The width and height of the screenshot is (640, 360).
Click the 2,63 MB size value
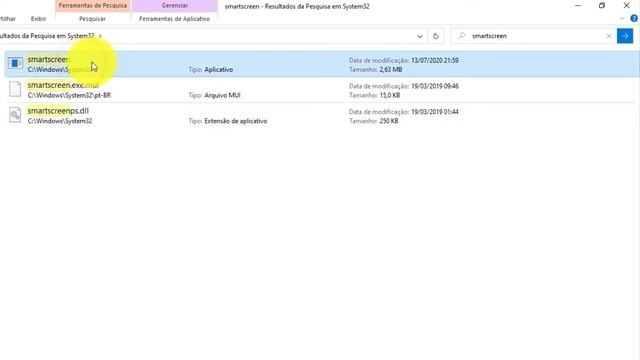(x=391, y=70)
